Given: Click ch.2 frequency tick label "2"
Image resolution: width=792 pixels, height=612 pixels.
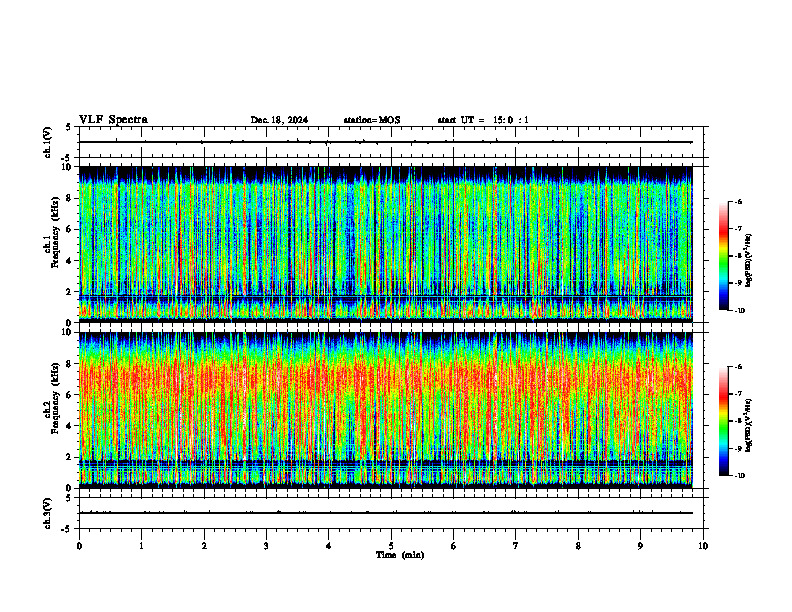Looking at the screenshot, I should (x=70, y=457).
